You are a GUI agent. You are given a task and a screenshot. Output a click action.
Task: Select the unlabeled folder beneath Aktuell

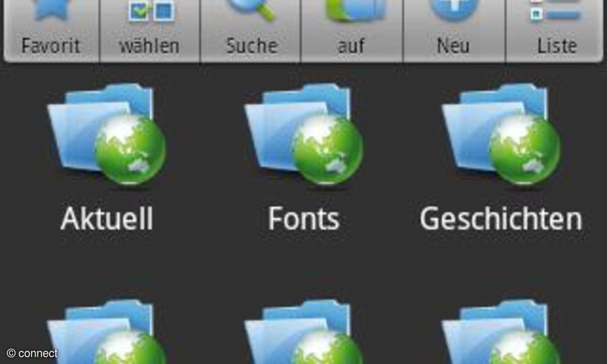[x=107, y=334]
